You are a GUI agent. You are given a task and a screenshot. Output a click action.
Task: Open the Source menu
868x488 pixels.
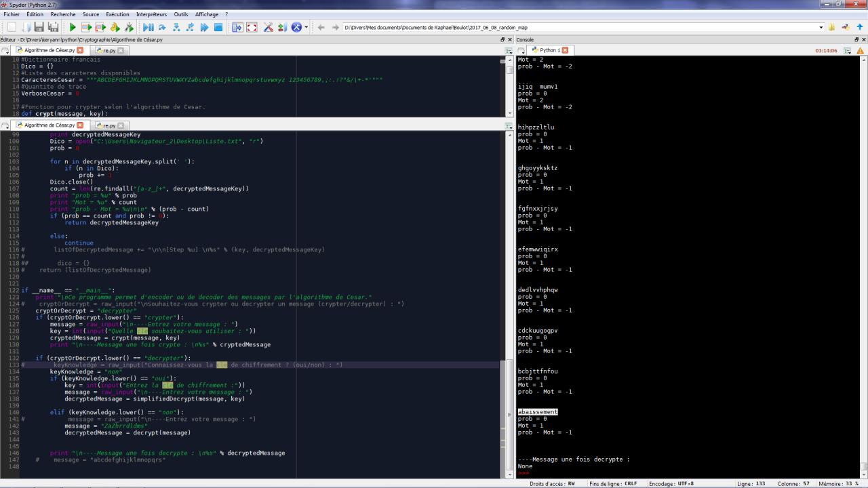[x=90, y=14]
